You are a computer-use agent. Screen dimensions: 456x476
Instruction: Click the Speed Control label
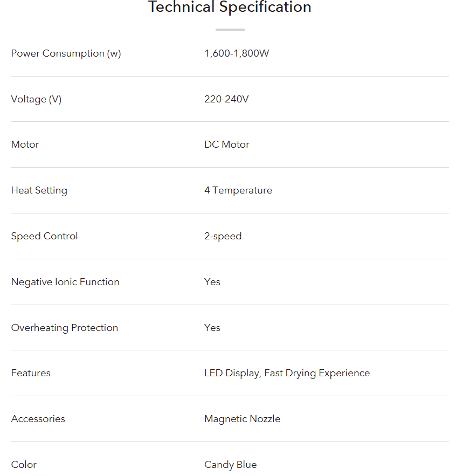click(44, 236)
